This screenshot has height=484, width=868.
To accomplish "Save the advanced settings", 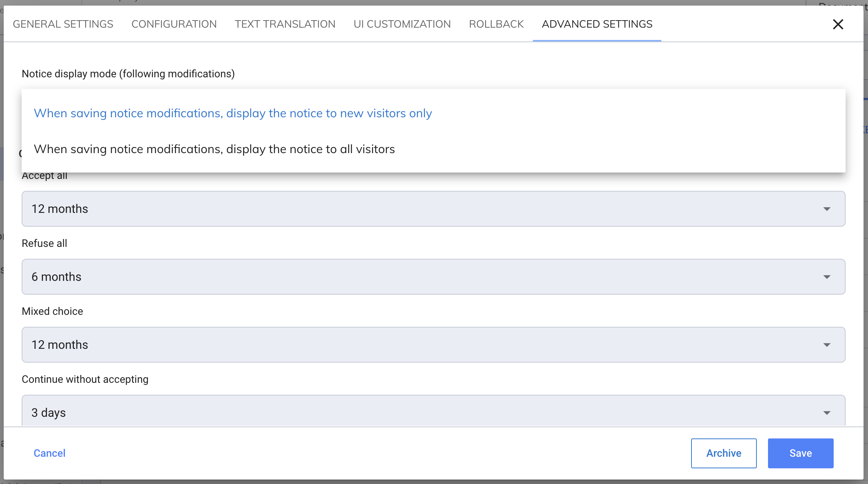I will pos(800,453).
